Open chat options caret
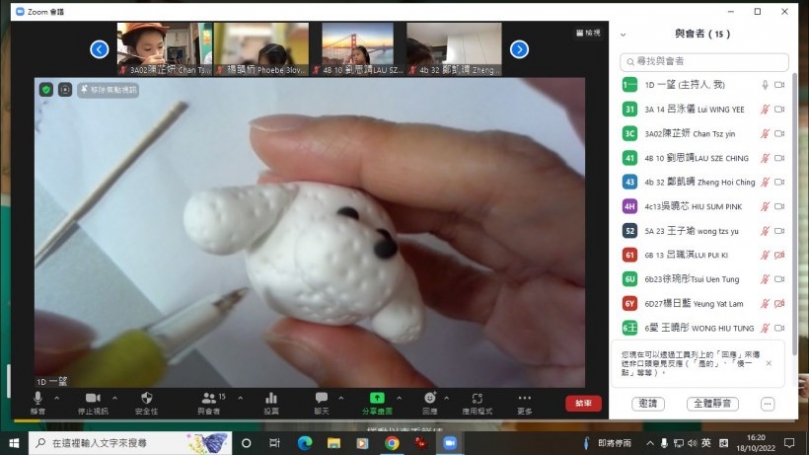This screenshot has width=809, height=455. click(341, 398)
